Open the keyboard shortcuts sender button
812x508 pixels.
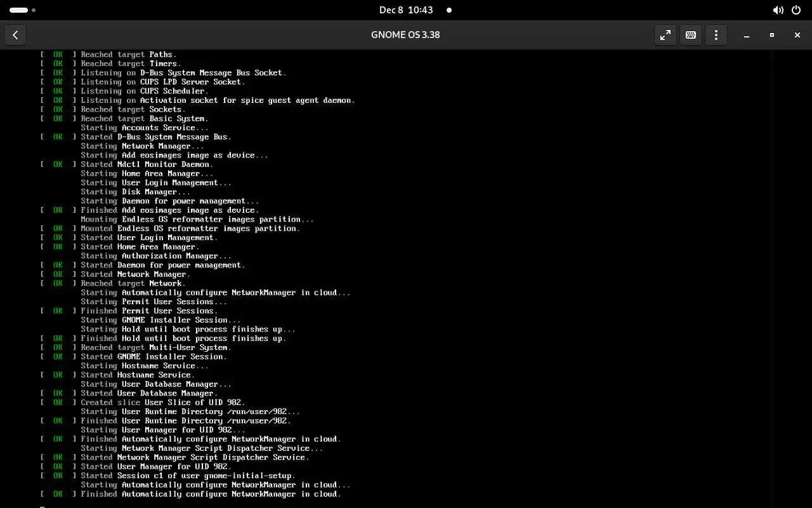pyautogui.click(x=691, y=35)
